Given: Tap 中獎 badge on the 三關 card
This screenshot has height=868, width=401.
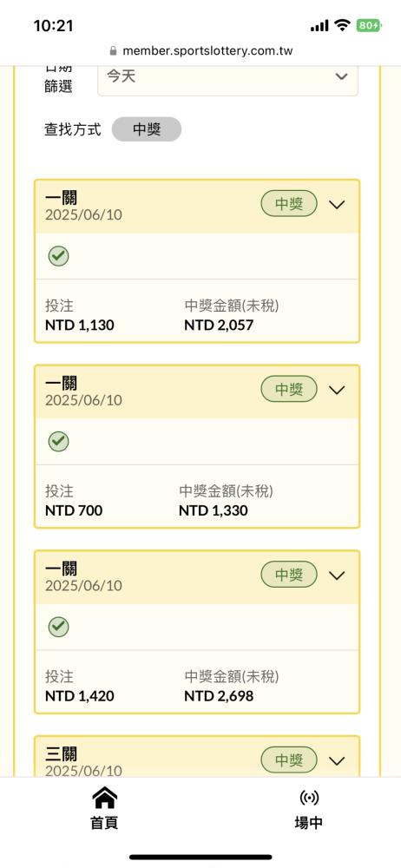Looking at the screenshot, I should (x=289, y=760).
